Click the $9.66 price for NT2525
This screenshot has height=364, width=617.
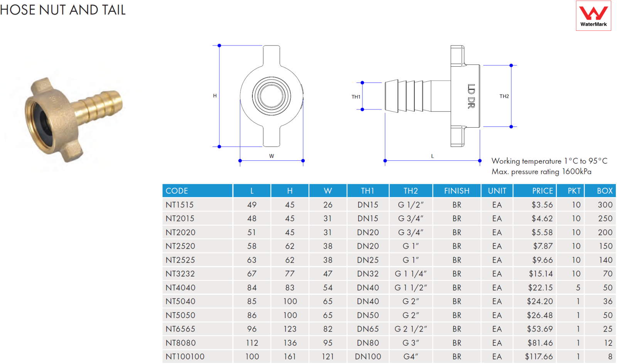(543, 260)
